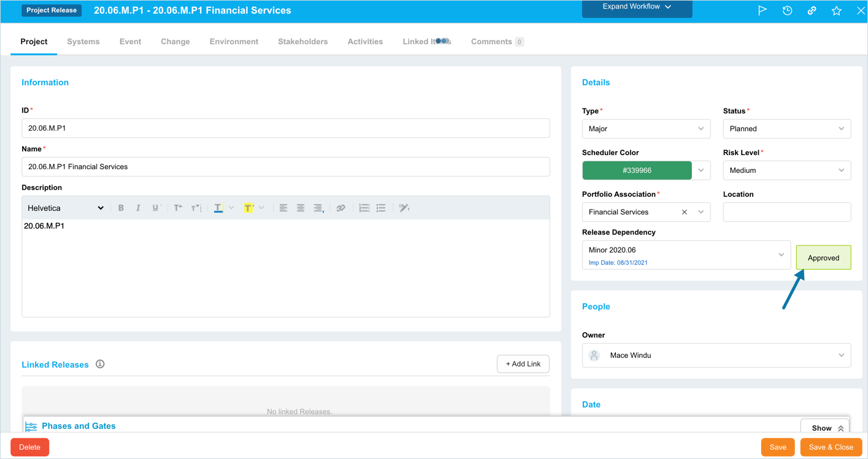Toggle underline formatting in description
The width and height of the screenshot is (868, 459).
155,208
